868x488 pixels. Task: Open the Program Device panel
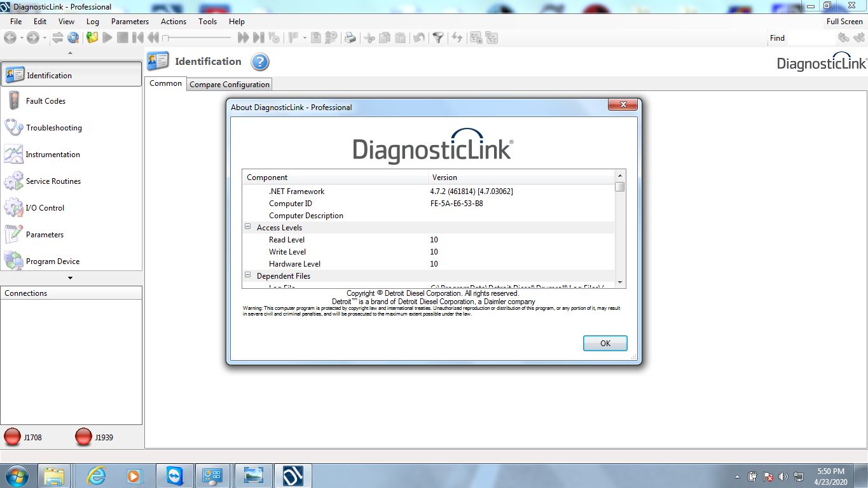(x=71, y=261)
